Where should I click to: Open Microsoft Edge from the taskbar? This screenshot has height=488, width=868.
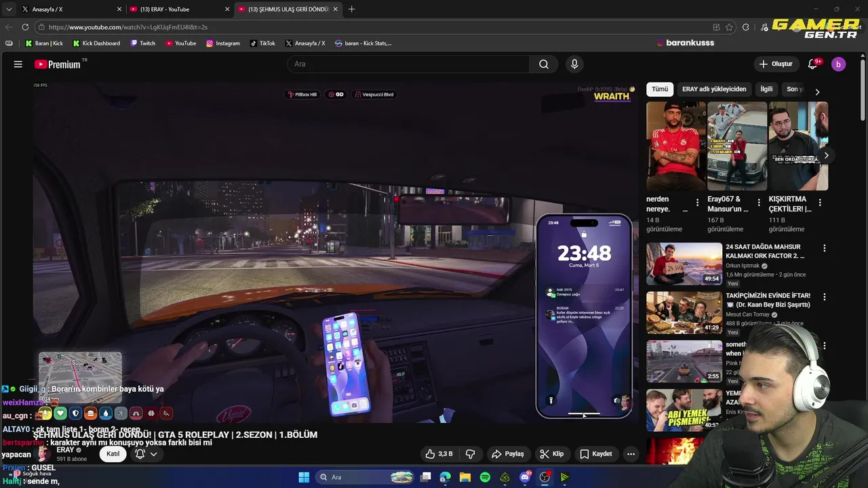(x=445, y=477)
